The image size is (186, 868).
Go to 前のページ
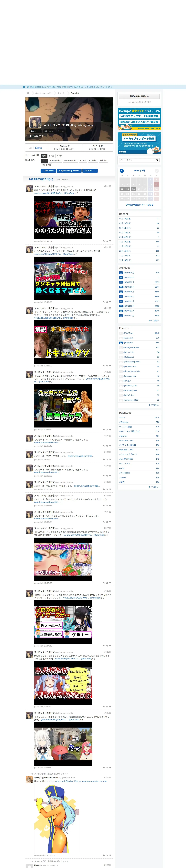pos(48,171)
